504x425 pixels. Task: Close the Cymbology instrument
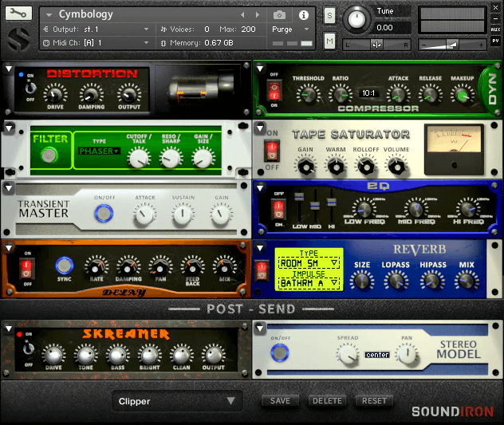[495, 8]
